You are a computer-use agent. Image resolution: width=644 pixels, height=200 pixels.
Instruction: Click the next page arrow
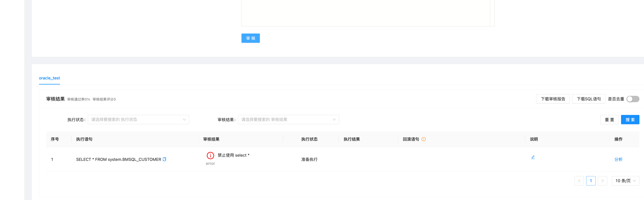pos(603,181)
